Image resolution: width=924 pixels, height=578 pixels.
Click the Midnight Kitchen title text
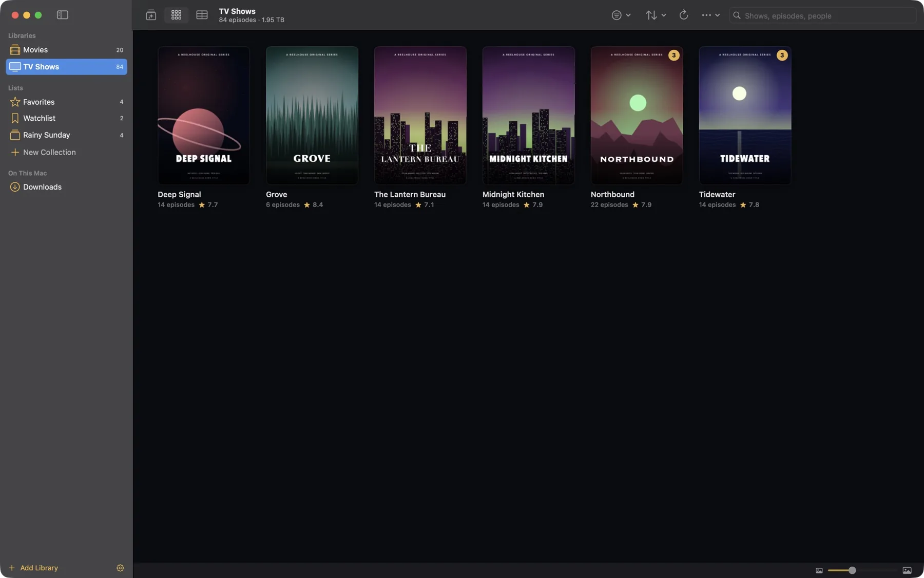tap(513, 194)
